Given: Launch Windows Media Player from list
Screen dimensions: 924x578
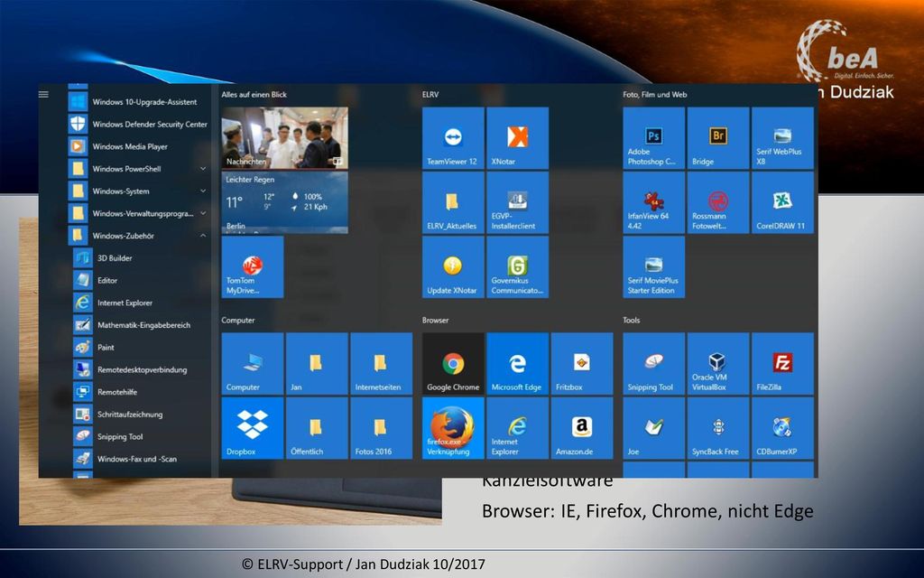Looking at the screenshot, I should 139,147.
